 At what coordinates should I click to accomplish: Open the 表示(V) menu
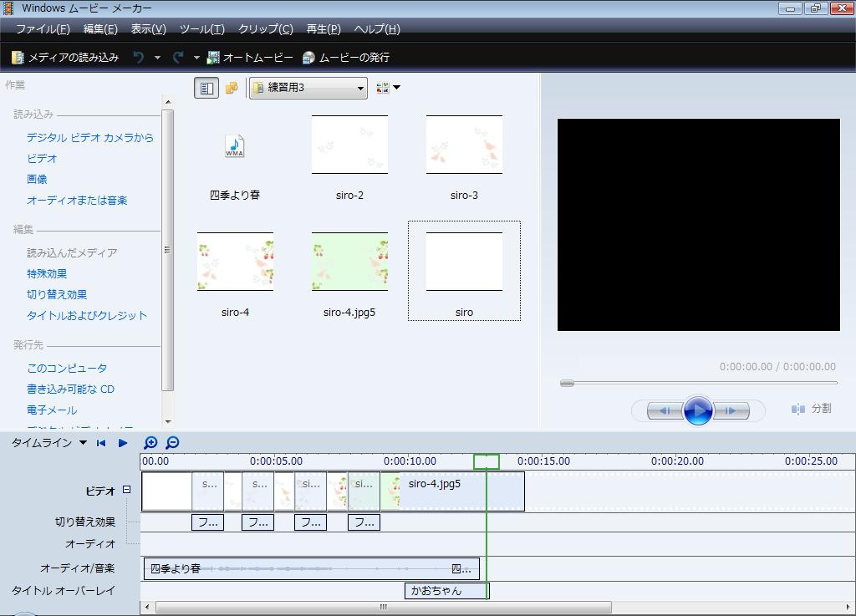tap(148, 29)
